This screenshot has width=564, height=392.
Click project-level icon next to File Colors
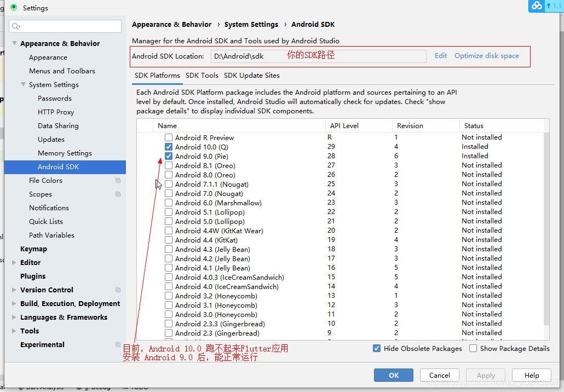[118, 180]
